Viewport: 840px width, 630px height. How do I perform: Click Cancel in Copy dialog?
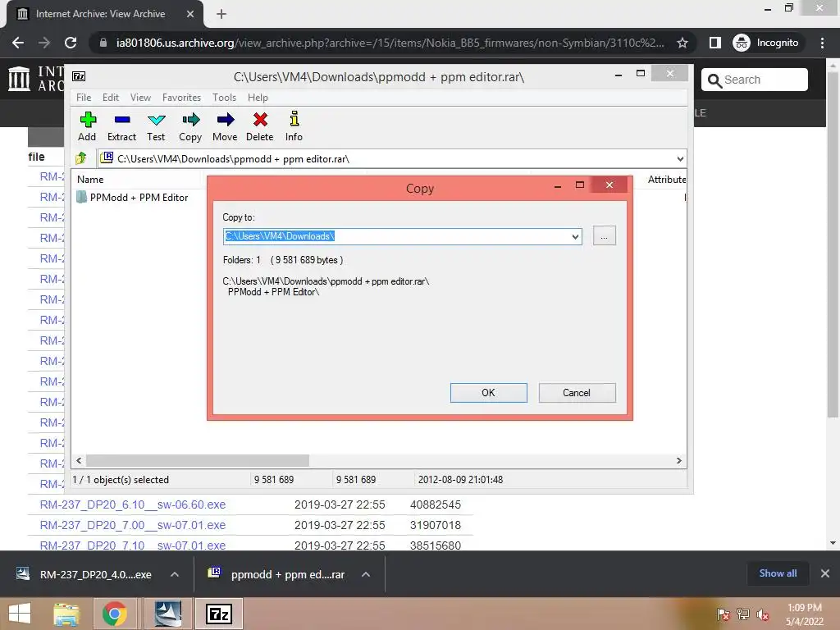[577, 393]
